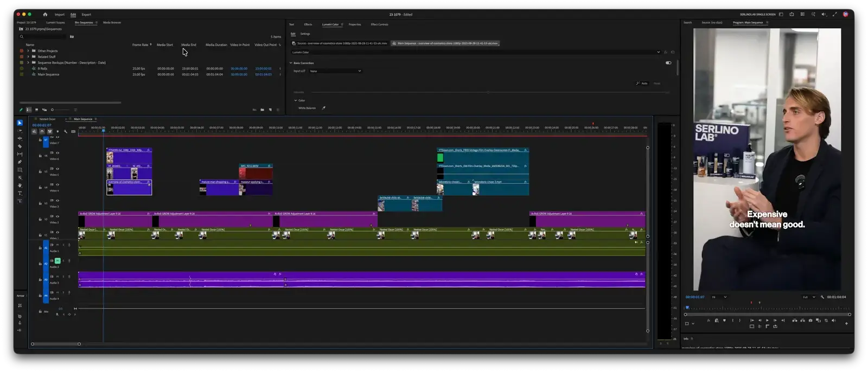The width and height of the screenshot is (868, 372).
Task: Select the Rectangle tool
Action: [20, 170]
